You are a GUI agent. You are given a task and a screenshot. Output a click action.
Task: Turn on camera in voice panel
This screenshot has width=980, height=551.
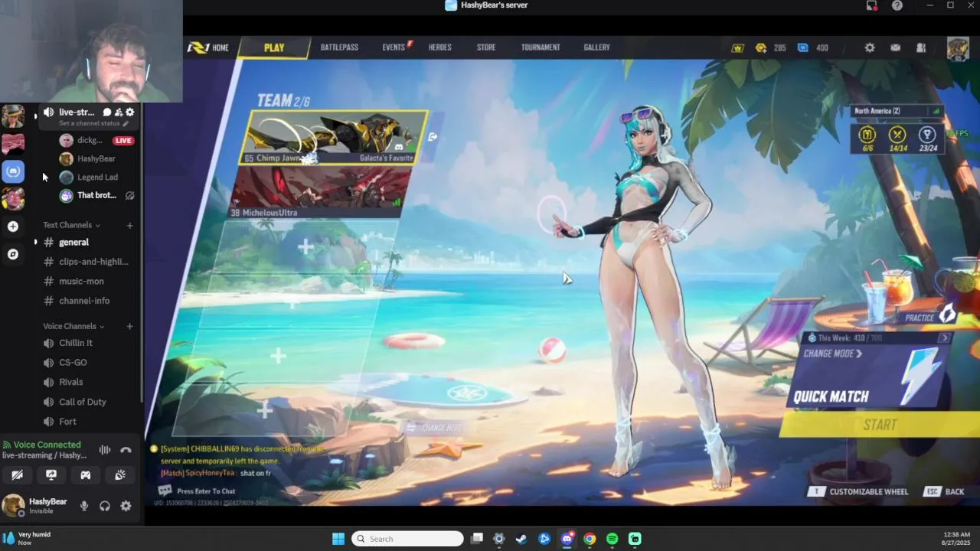click(17, 474)
